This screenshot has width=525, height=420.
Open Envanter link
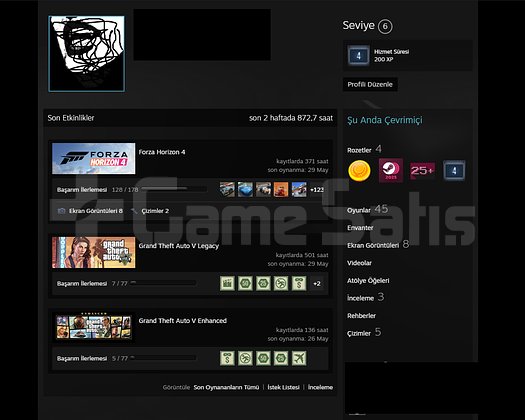(x=360, y=228)
